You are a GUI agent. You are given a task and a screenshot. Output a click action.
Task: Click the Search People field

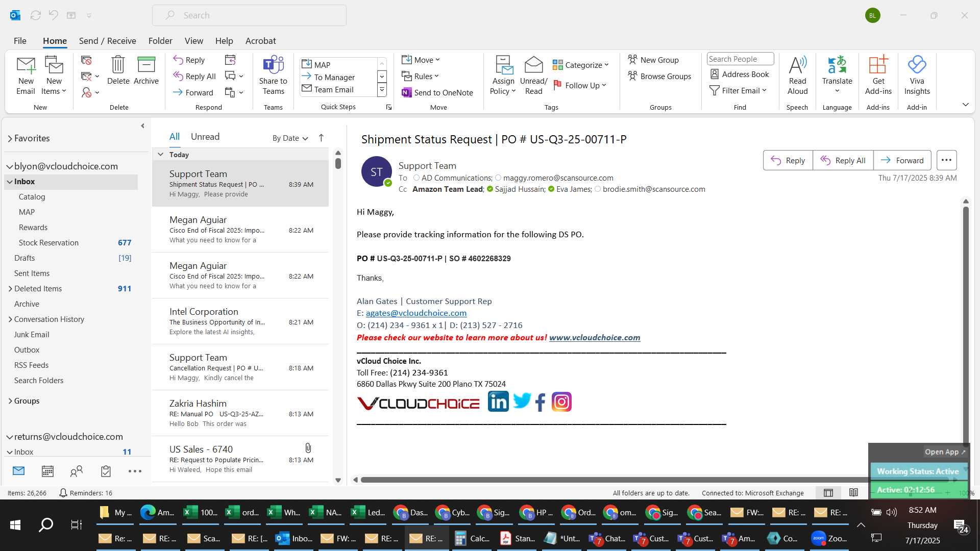pos(740,59)
